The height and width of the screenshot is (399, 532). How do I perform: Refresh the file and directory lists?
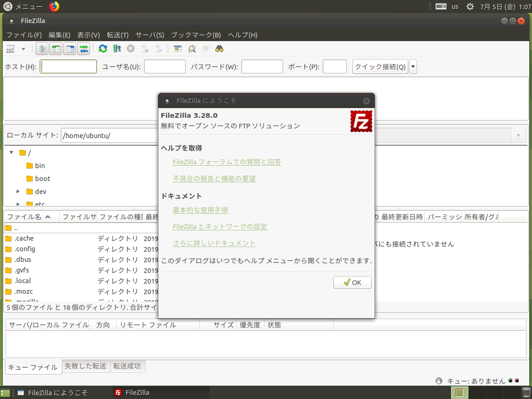pos(103,48)
